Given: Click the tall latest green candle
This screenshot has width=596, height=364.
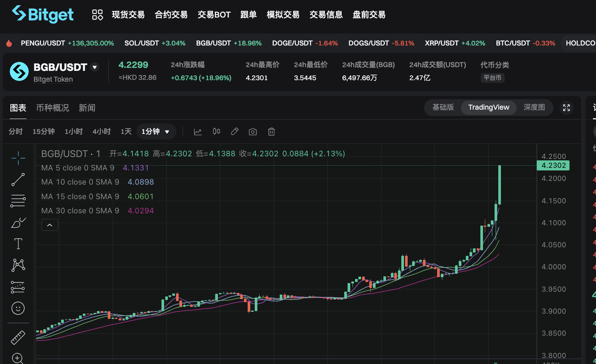Looking at the screenshot, I should coord(499,185).
